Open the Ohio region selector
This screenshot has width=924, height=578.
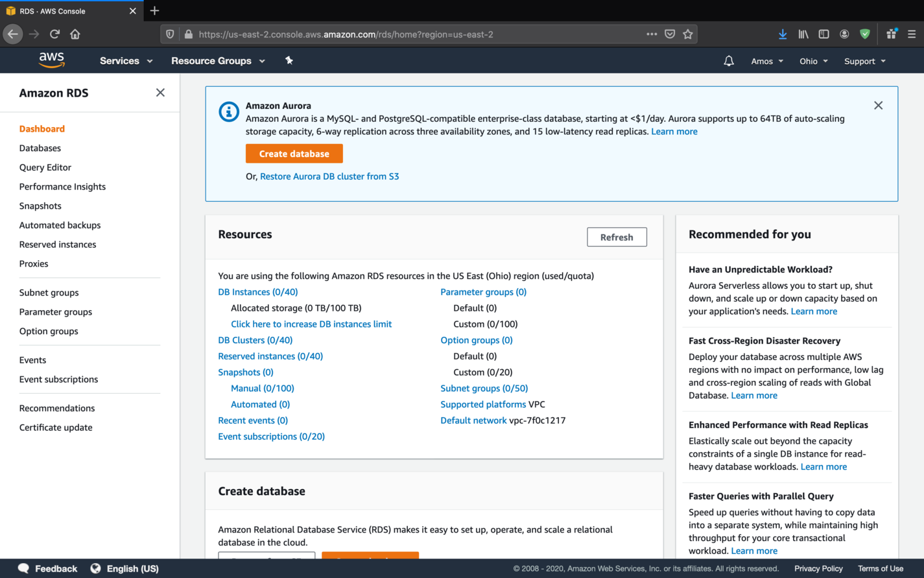pyautogui.click(x=813, y=61)
